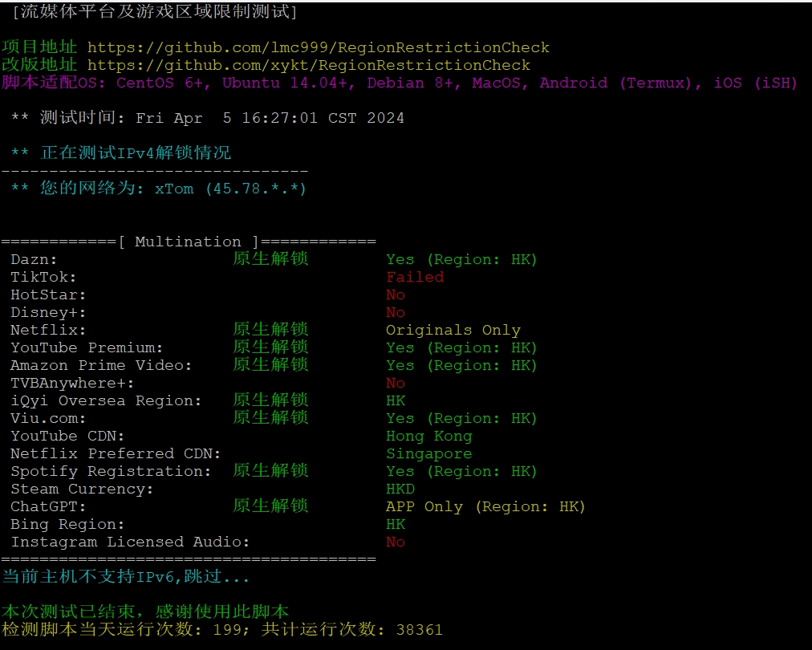
Task: Open the lmc999 RegionRestrictionCheck GitHub URL
Action: click(x=318, y=47)
